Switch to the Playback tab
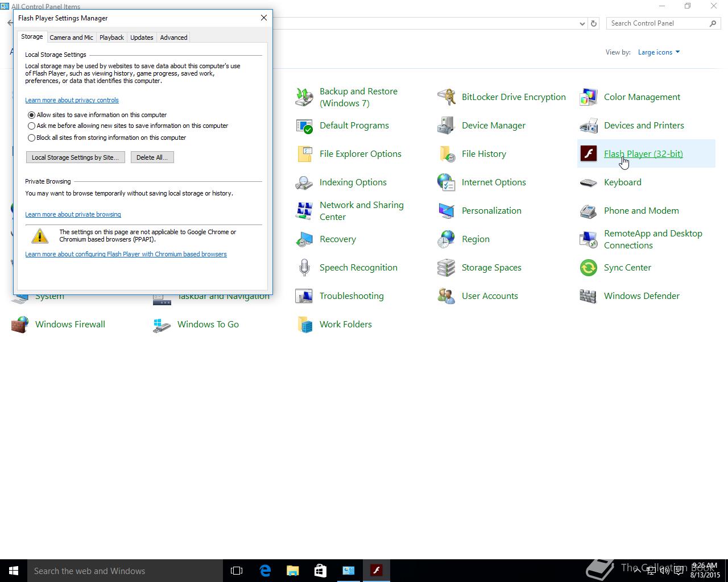 [111, 38]
